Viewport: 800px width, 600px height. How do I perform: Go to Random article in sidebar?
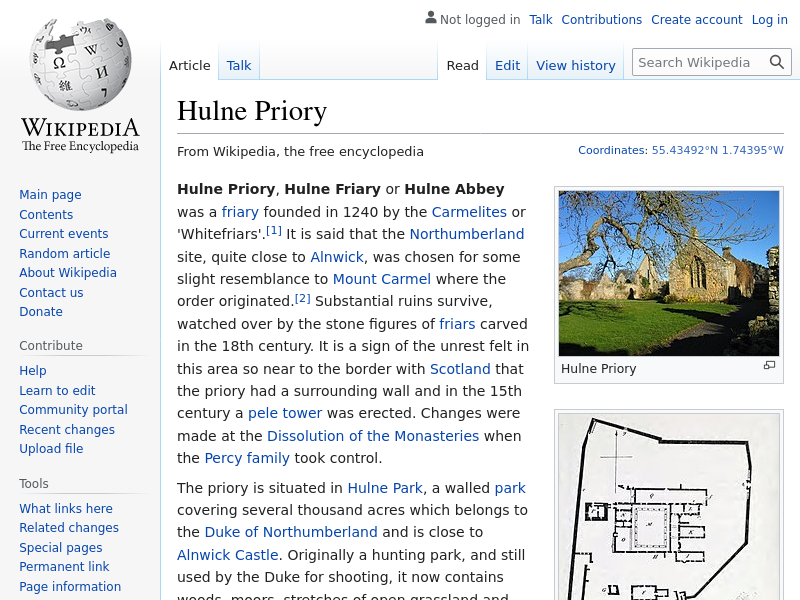64,254
